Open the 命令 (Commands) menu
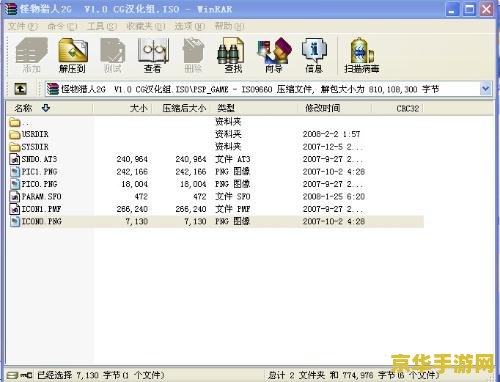 62,26
